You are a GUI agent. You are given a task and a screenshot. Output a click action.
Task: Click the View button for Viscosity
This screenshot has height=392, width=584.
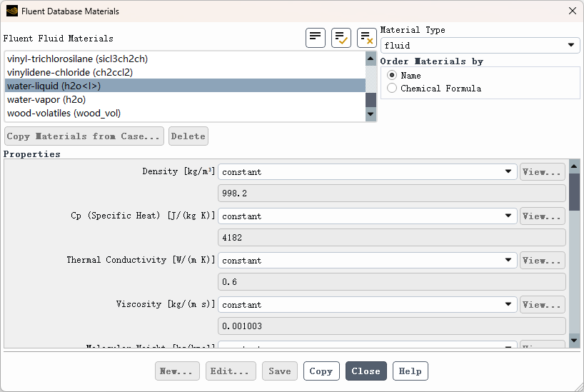(543, 305)
